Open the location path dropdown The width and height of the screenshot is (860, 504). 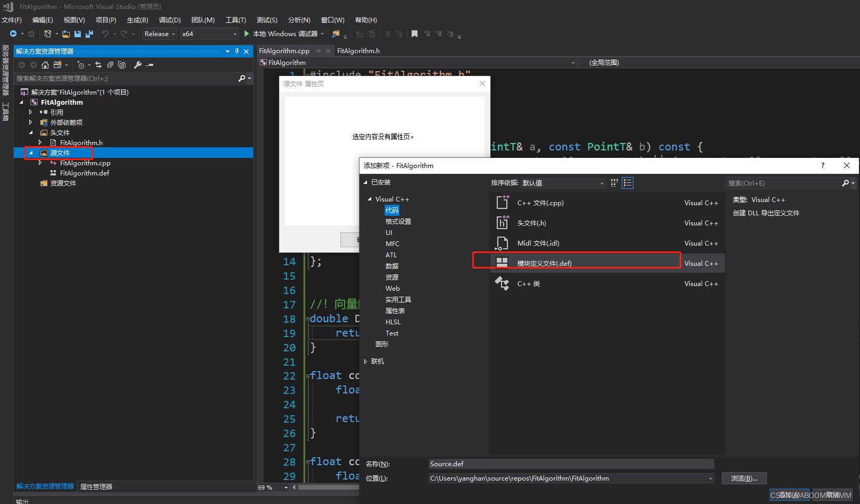click(710, 478)
